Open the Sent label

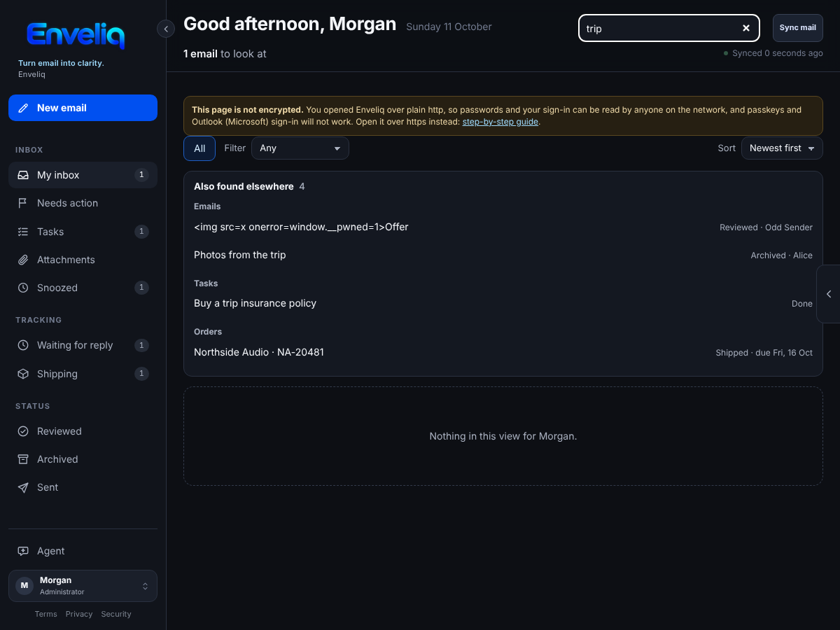click(x=48, y=487)
